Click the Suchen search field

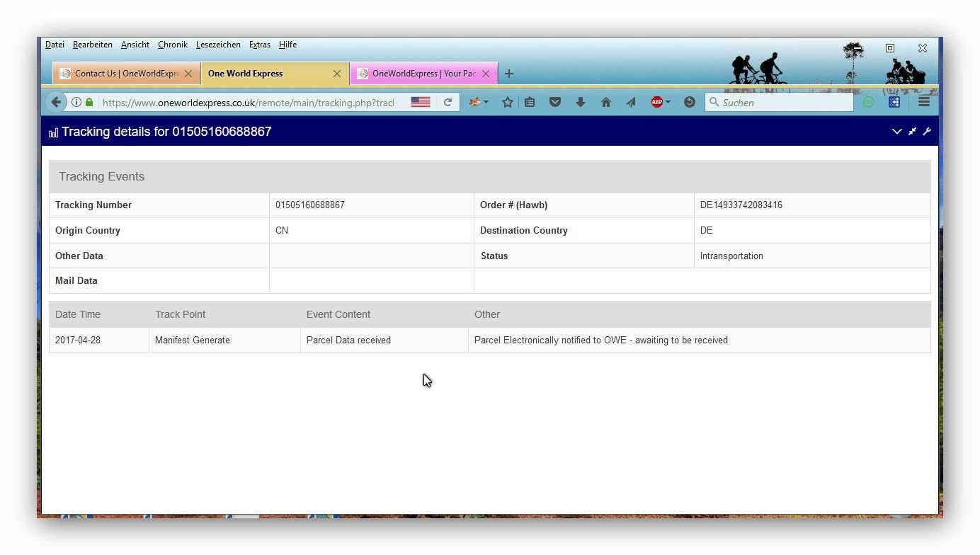click(x=779, y=103)
